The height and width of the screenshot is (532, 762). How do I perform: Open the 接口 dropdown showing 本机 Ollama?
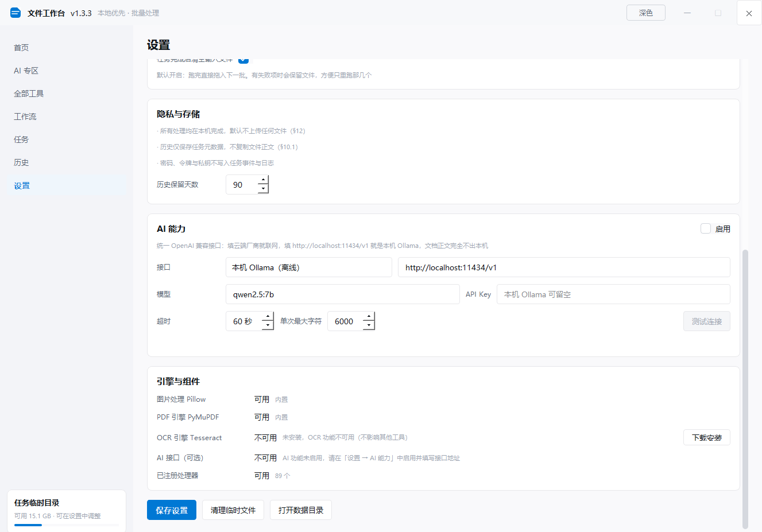click(309, 267)
